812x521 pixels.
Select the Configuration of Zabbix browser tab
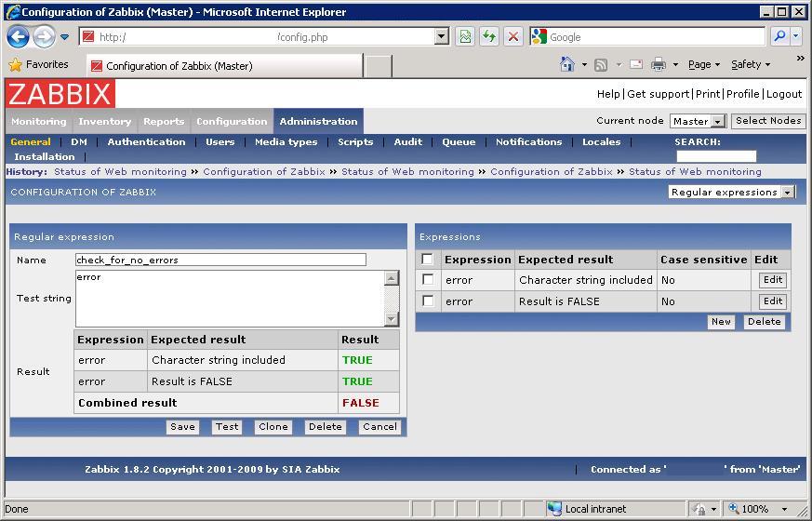(x=225, y=66)
